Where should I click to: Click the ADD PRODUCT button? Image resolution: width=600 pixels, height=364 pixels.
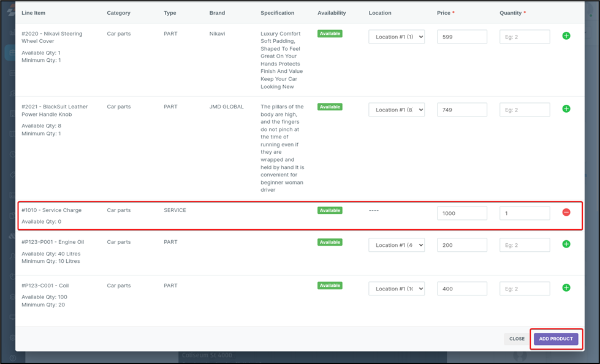coord(556,339)
